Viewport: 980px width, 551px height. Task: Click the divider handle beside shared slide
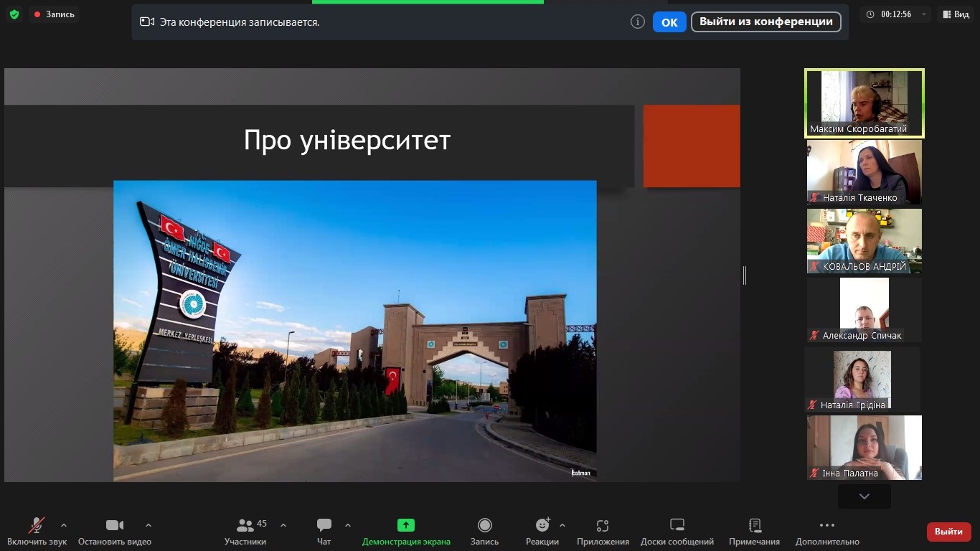point(745,275)
